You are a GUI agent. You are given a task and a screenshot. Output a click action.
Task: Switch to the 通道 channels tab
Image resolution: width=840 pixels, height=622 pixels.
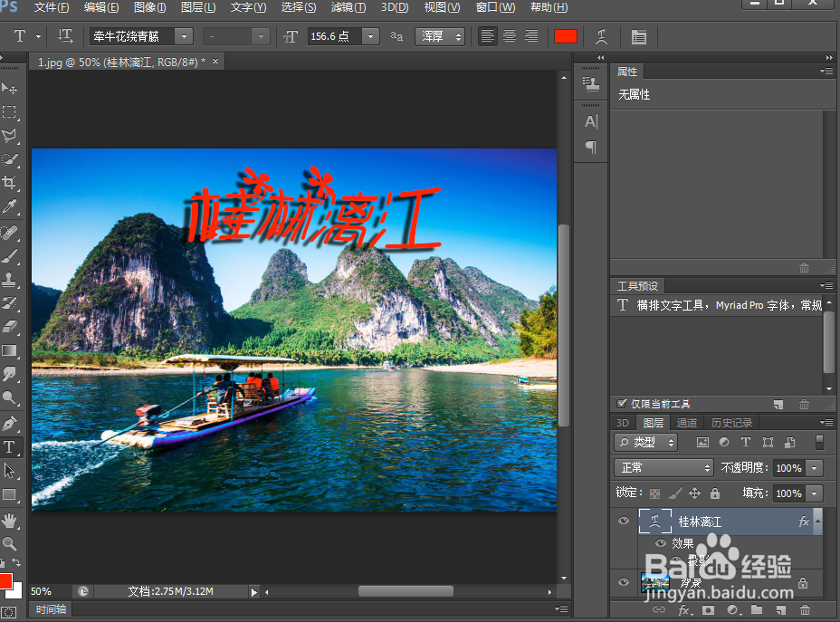pyautogui.click(x=686, y=422)
